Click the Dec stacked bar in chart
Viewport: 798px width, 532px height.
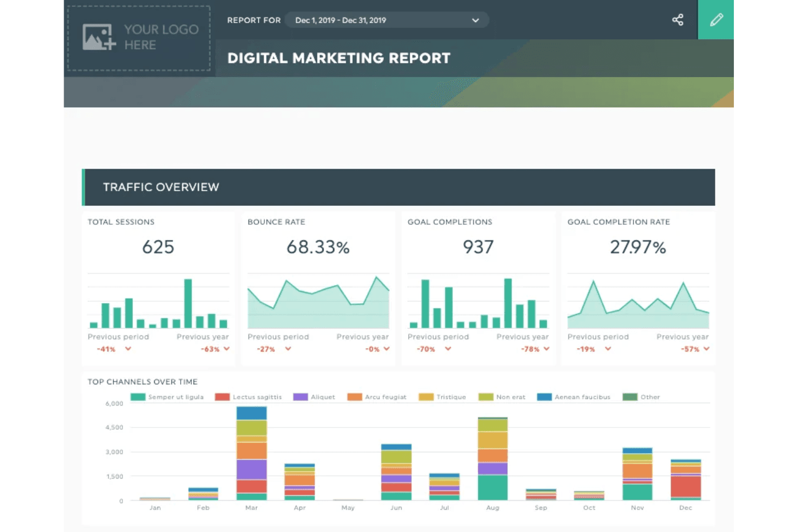(x=686, y=480)
